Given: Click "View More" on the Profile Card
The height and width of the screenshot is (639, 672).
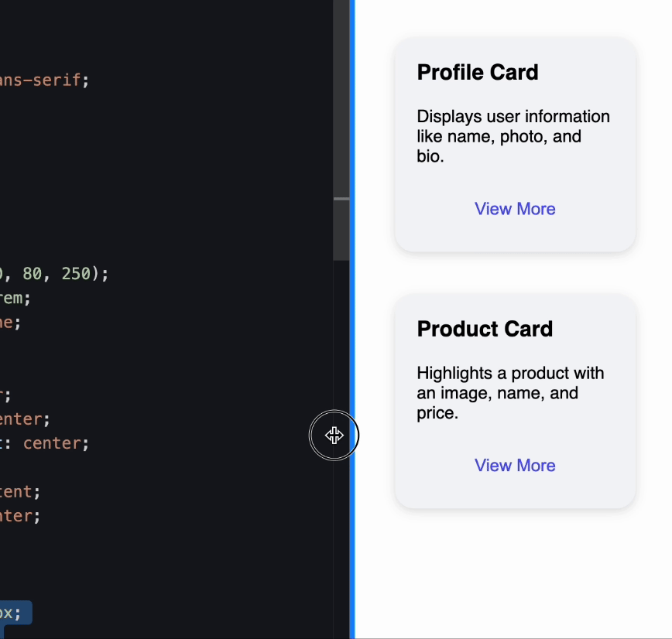Looking at the screenshot, I should (x=515, y=209).
